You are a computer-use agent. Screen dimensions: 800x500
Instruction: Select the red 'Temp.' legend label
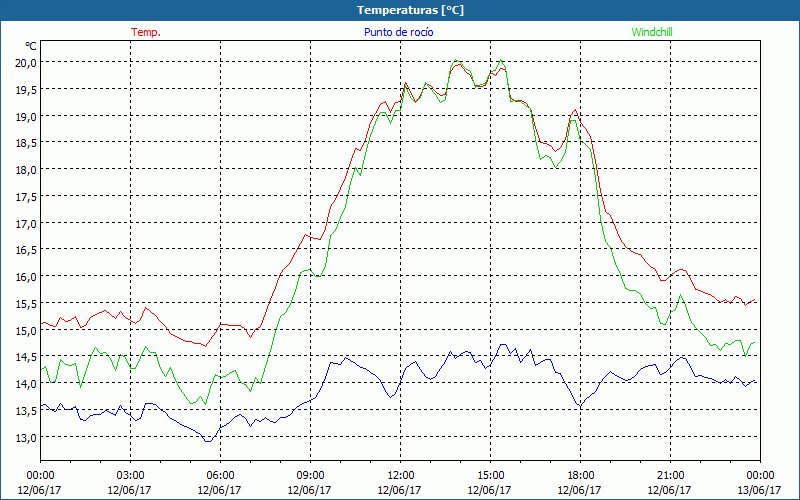[x=146, y=32]
